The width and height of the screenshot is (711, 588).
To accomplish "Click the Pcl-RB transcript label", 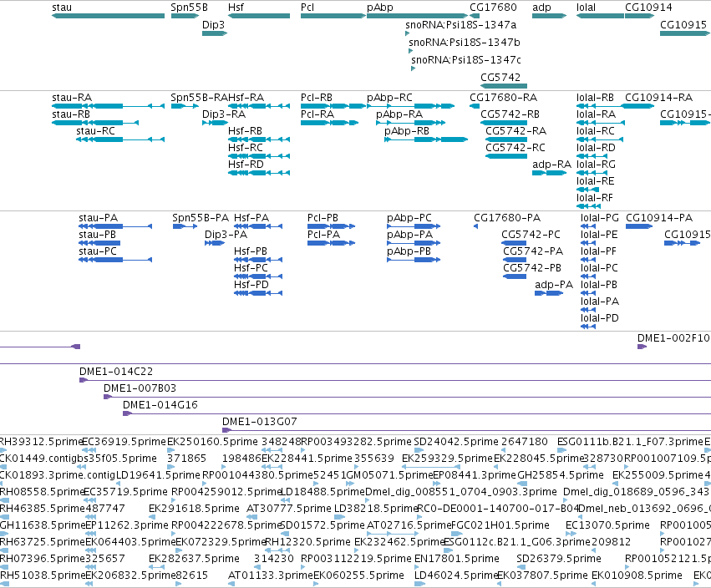I will click(317, 98).
